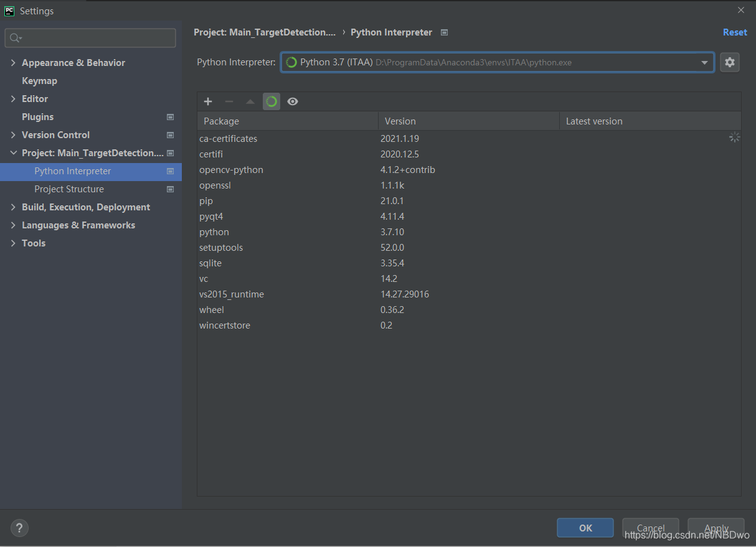Image resolution: width=756 pixels, height=547 pixels.
Task: Select the pip package row
Action: [469, 201]
